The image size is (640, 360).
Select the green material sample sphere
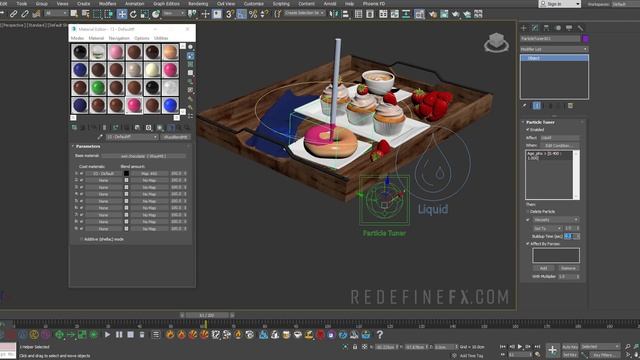click(x=98, y=87)
